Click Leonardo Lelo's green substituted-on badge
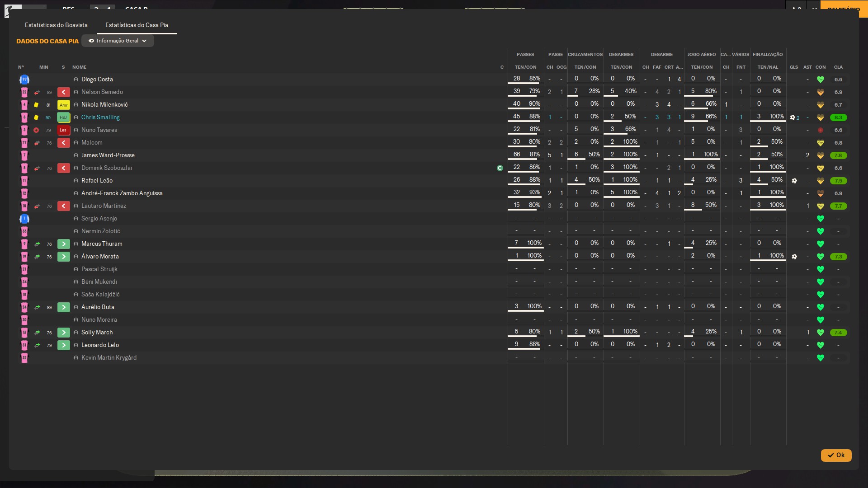The image size is (868, 488). click(x=63, y=345)
